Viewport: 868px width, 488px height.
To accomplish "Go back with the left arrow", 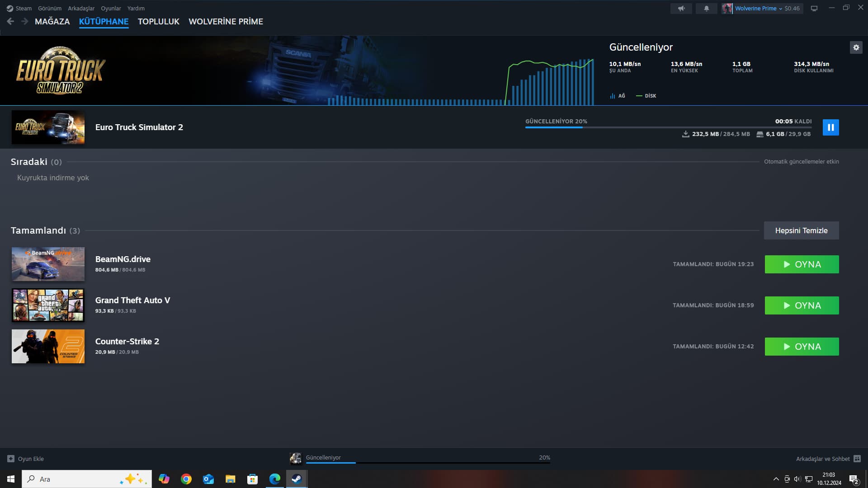I will [x=10, y=21].
